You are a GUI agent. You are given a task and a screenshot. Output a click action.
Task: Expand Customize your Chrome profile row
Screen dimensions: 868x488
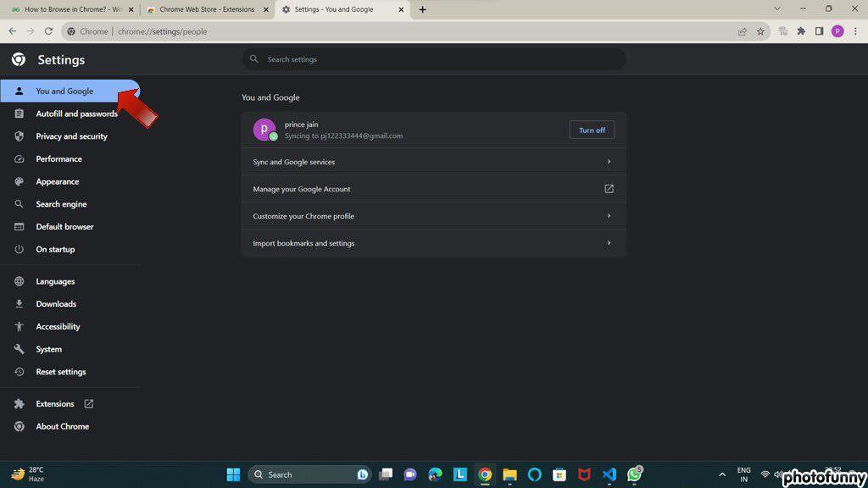(434, 216)
